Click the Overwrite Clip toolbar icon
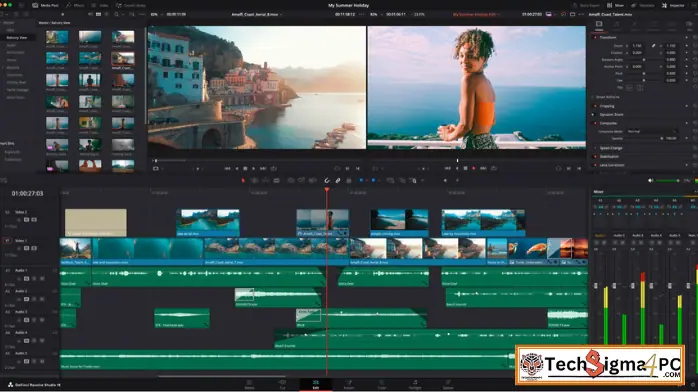The width and height of the screenshot is (698, 392). pyautogui.click(x=302, y=180)
